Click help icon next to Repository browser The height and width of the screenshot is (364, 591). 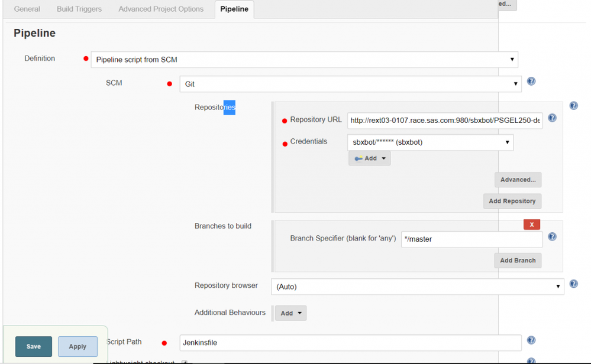pyautogui.click(x=573, y=284)
